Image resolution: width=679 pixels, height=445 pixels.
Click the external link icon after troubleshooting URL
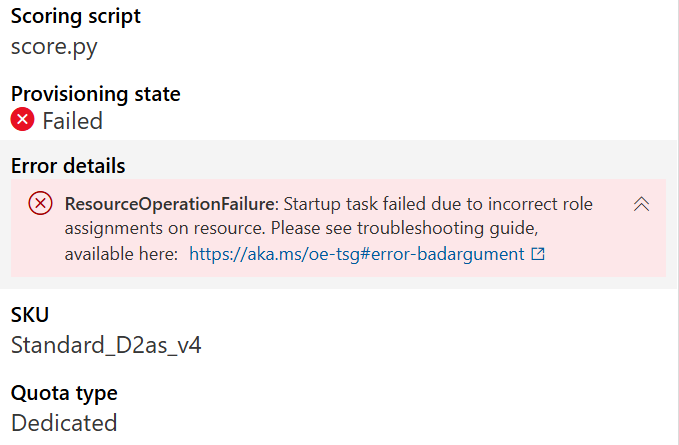coord(538,255)
